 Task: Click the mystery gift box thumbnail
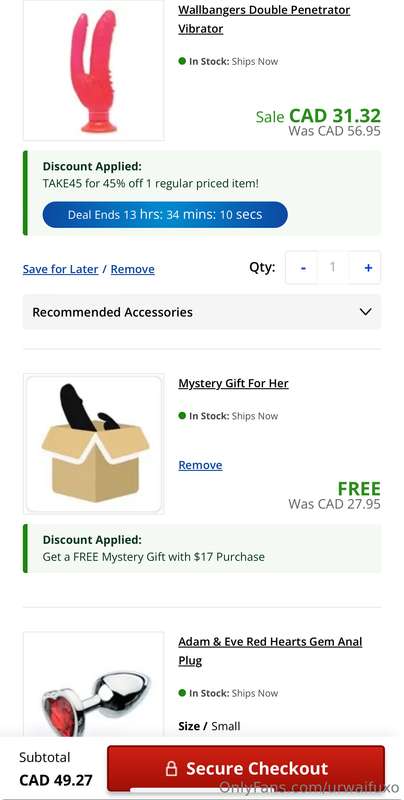pyautogui.click(x=94, y=444)
